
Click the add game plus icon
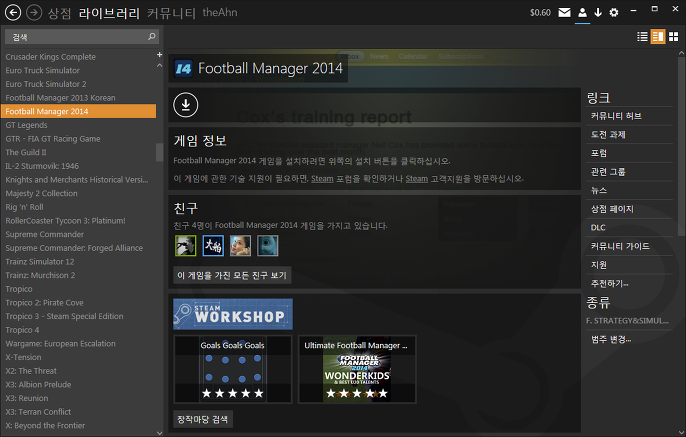[x=159, y=55]
